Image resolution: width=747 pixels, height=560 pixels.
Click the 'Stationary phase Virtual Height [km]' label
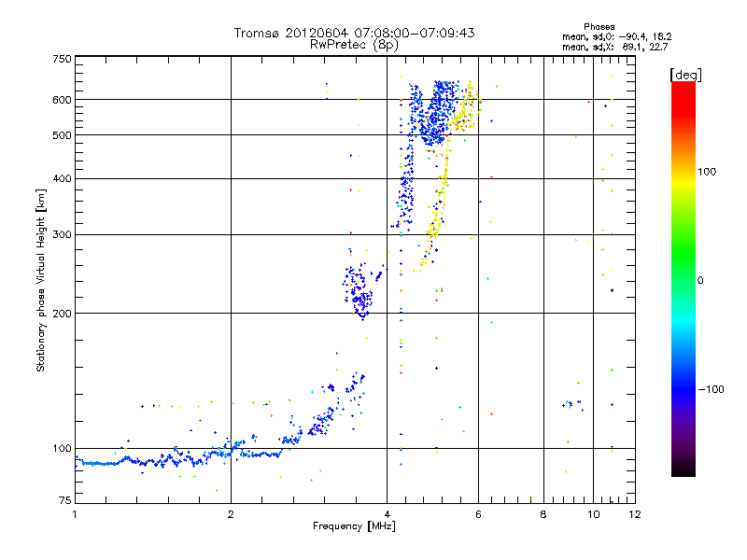pos(41,281)
